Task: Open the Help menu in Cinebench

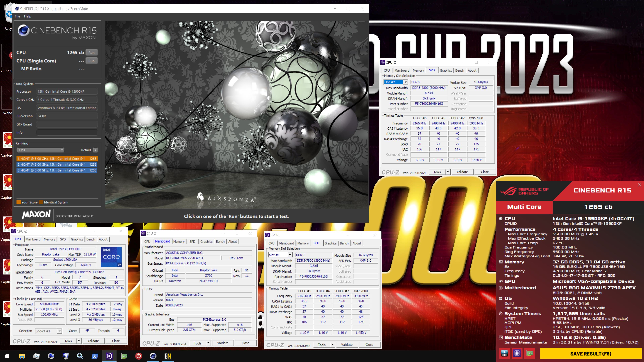Action: [x=28, y=16]
